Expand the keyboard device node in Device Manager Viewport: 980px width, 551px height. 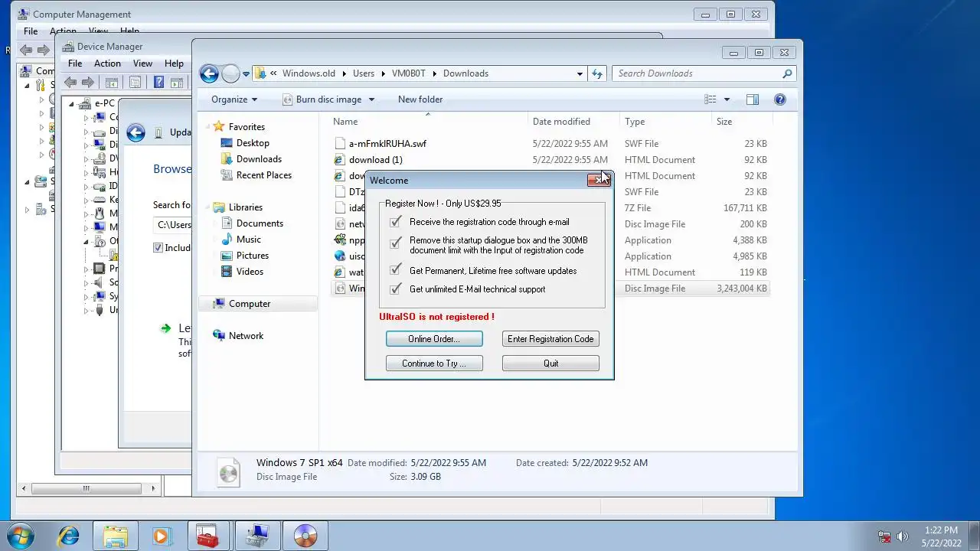pyautogui.click(x=86, y=200)
